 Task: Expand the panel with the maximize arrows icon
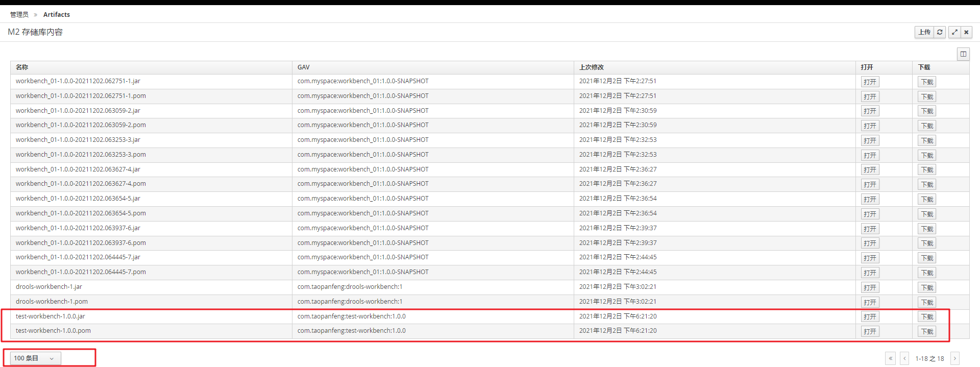pyautogui.click(x=954, y=32)
